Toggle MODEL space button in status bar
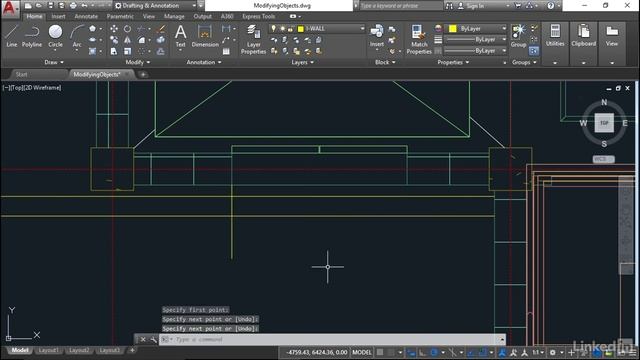The width and height of the screenshot is (640, 360). click(362, 352)
